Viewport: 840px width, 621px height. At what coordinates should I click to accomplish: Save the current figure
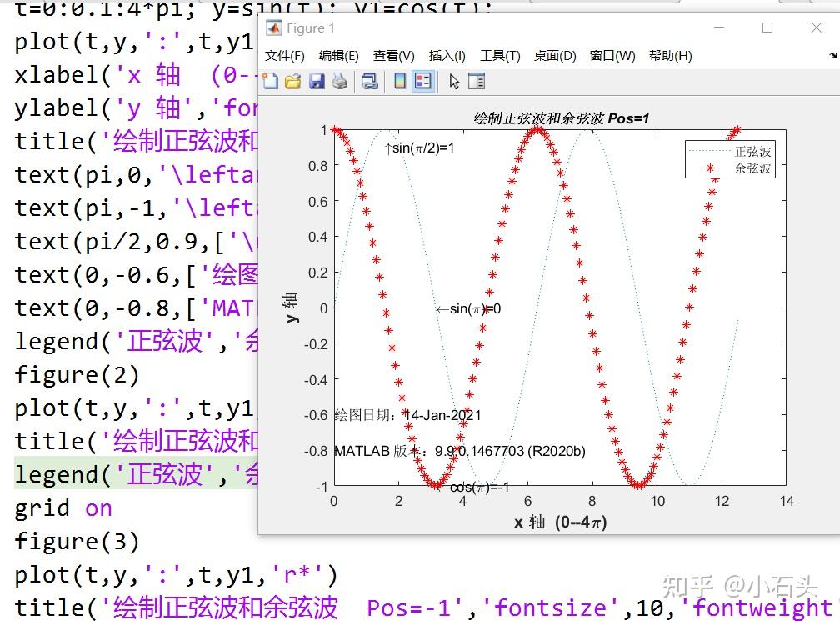click(317, 81)
